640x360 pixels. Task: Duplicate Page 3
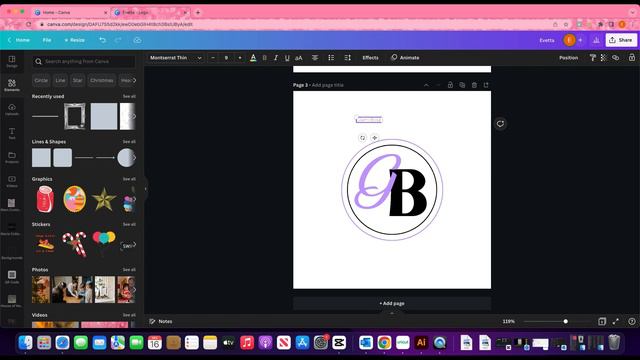[462, 85]
